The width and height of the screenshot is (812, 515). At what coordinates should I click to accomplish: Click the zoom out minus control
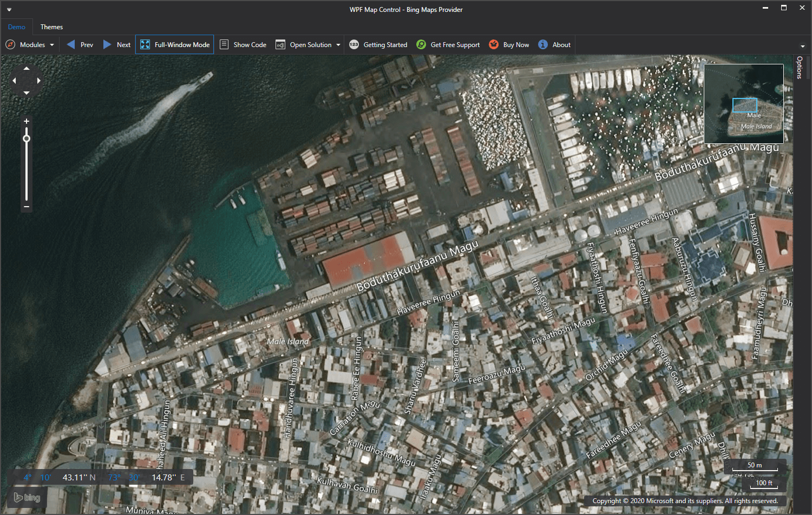(26, 207)
